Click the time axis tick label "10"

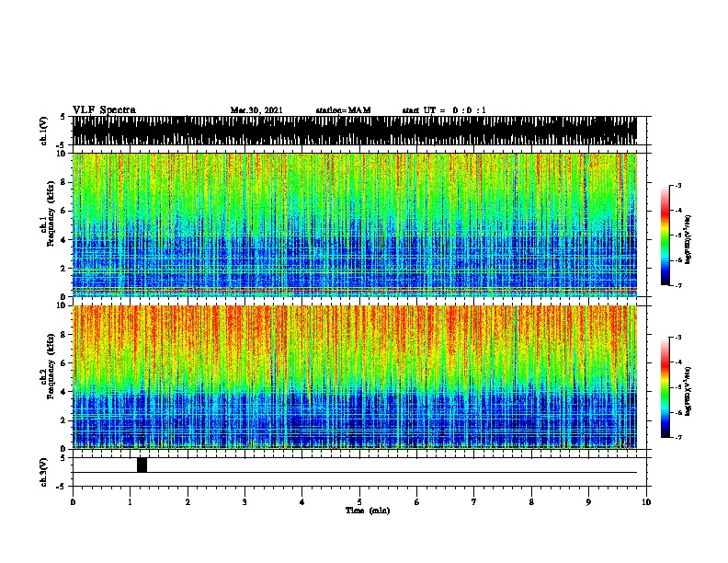646,501
